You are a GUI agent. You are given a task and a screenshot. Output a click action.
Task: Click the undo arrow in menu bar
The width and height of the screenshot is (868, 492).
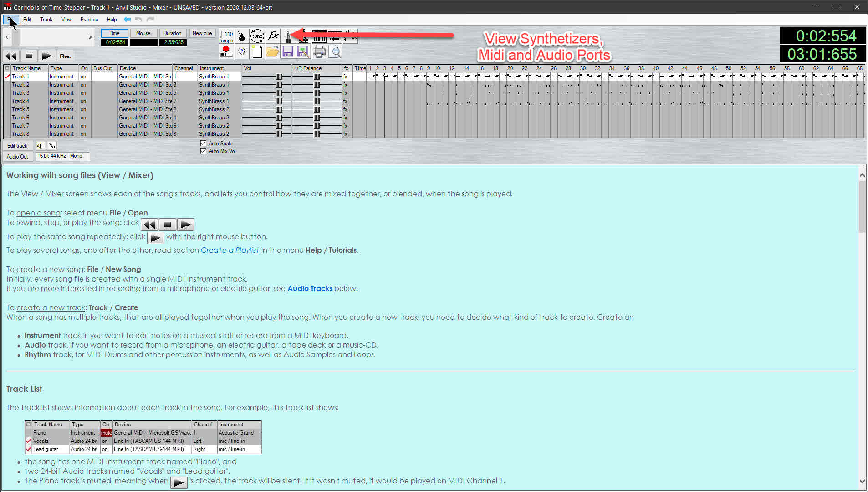(x=138, y=19)
